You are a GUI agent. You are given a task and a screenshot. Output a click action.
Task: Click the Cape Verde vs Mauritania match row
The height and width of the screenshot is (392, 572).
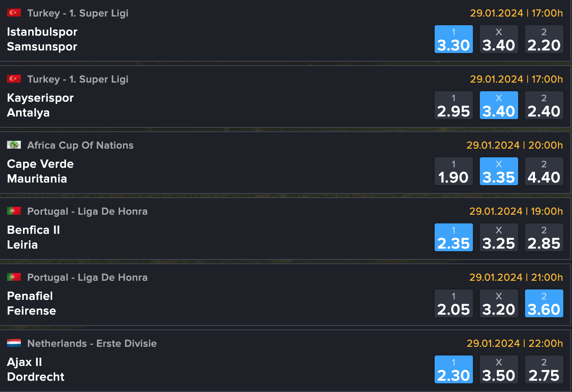[174, 171]
